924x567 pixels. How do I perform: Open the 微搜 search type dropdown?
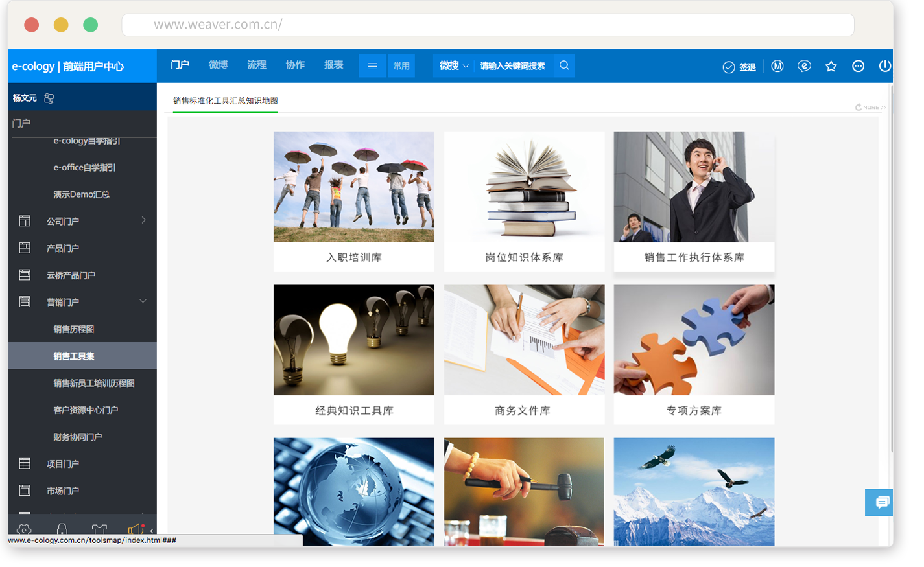point(453,65)
